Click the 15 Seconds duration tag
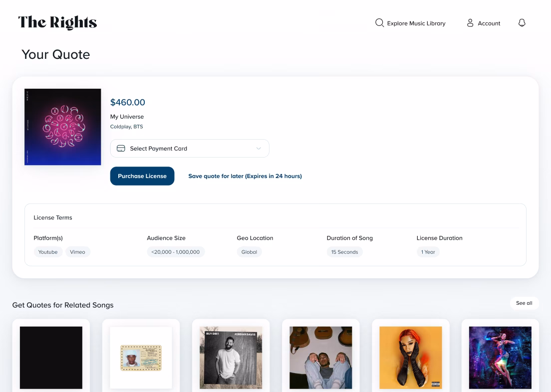The width and height of the screenshot is (551, 392). tap(344, 252)
